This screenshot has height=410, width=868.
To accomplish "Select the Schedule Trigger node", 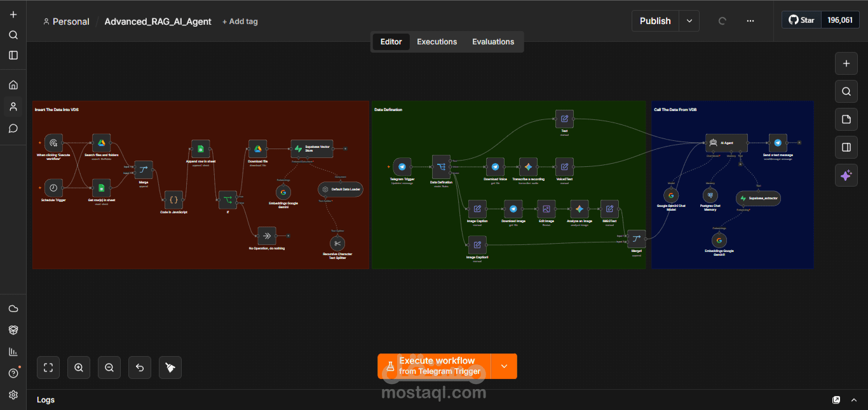I will click(x=54, y=188).
